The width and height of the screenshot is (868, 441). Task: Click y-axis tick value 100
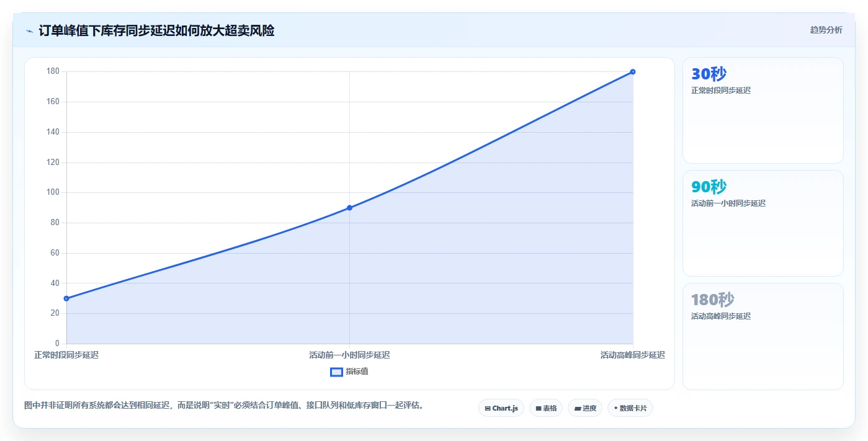point(53,192)
